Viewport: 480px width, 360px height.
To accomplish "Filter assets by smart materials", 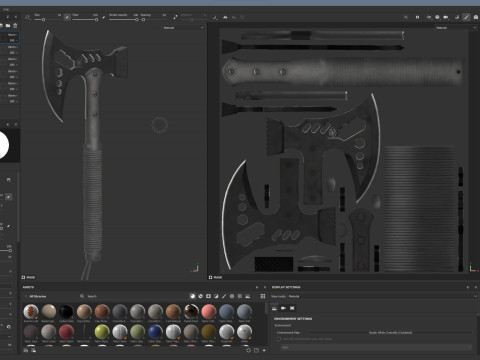I will [x=201, y=296].
